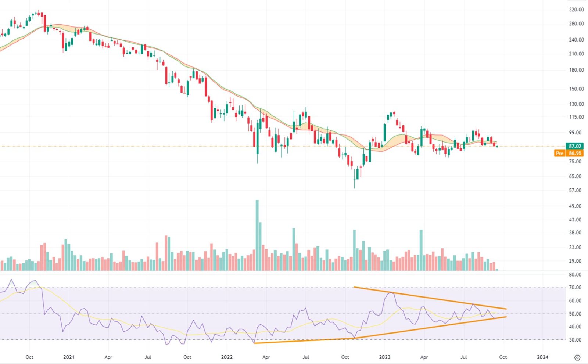588x364 pixels.
Task: Click the 280.00 price scale label
Action: click(576, 24)
